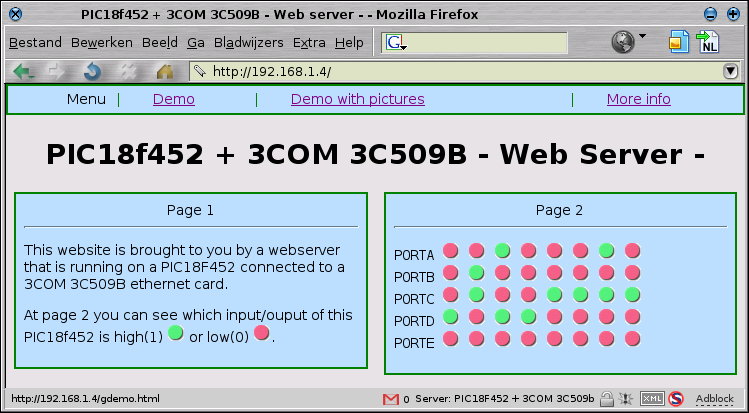This screenshot has width=749, height=413.
Task: Click the Page 2 heading
Action: [x=559, y=210]
